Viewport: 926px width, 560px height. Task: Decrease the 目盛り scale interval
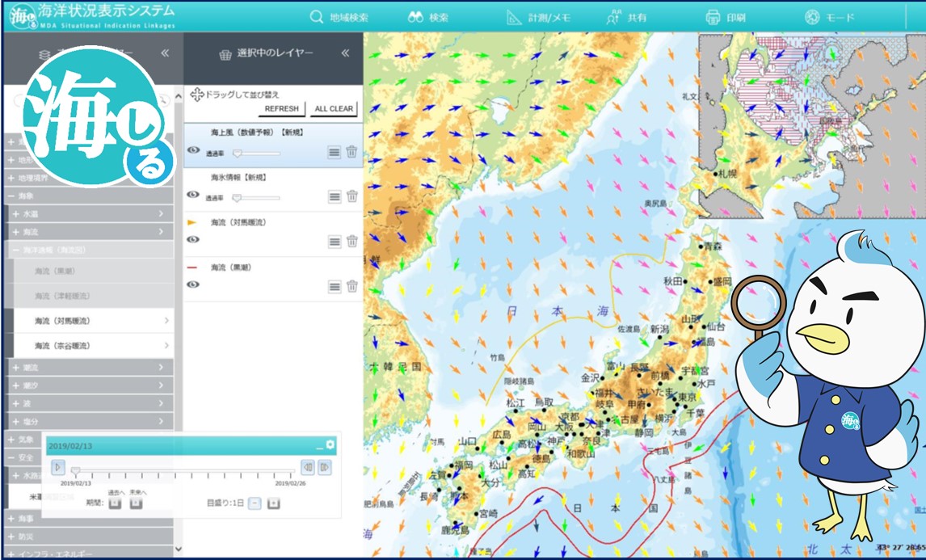pyautogui.click(x=255, y=503)
